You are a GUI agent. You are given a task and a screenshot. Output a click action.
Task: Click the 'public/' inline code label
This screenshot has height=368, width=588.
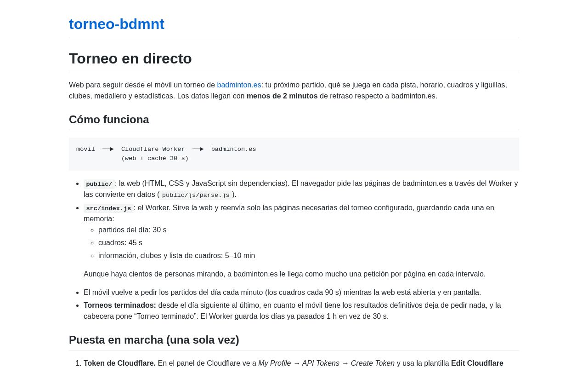(x=99, y=184)
